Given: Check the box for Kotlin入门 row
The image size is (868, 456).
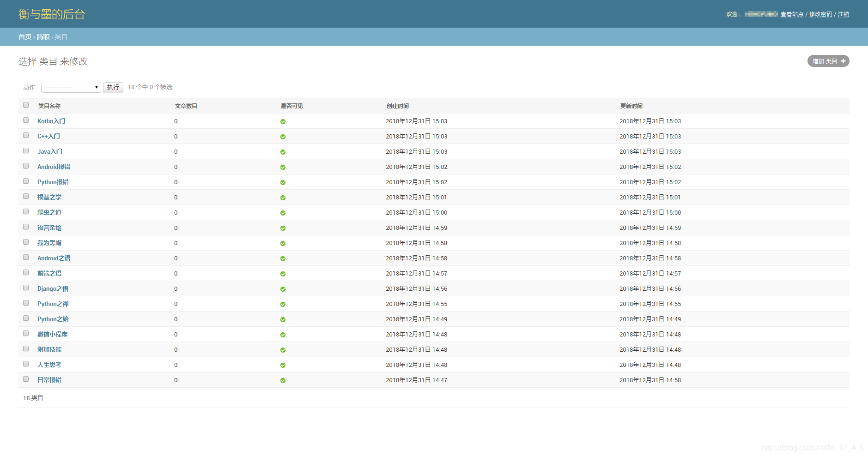Looking at the screenshot, I should (x=26, y=120).
